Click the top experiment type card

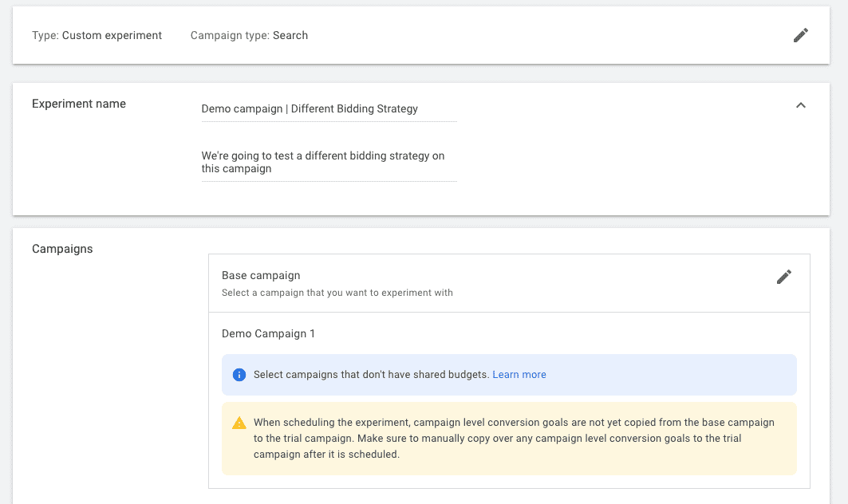pyautogui.click(x=424, y=35)
